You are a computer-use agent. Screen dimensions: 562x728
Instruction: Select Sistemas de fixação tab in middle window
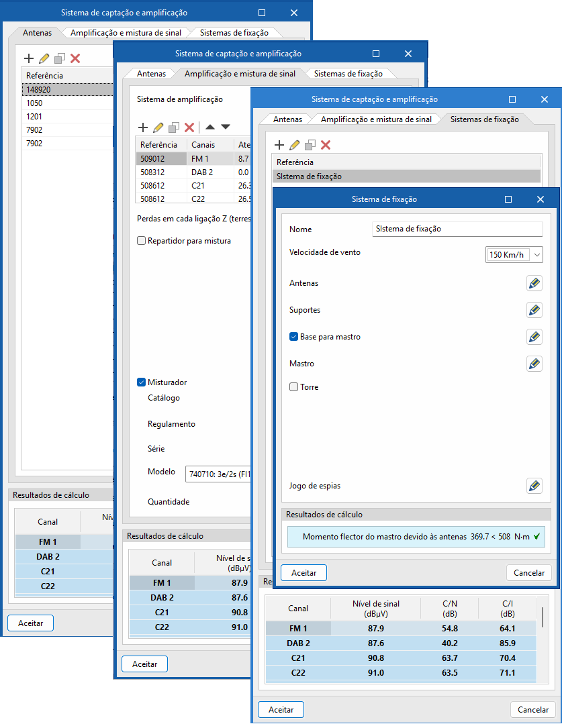[x=348, y=74]
